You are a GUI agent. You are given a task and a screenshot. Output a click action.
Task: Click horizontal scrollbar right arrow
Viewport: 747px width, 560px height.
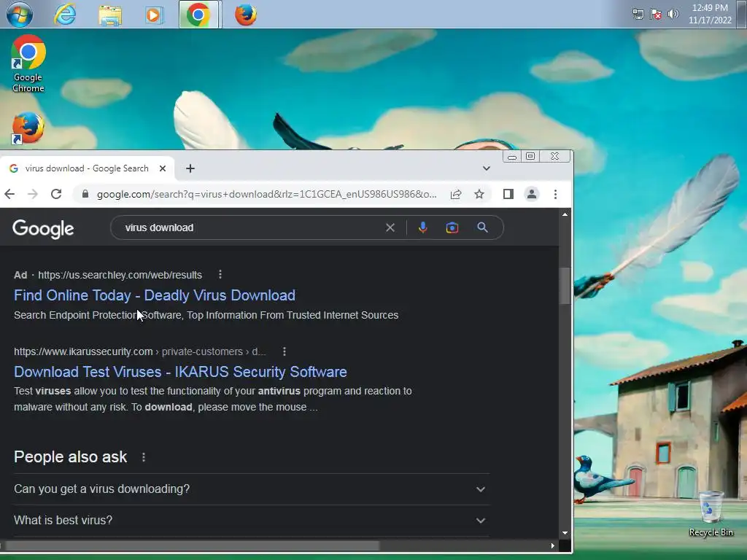click(x=553, y=545)
